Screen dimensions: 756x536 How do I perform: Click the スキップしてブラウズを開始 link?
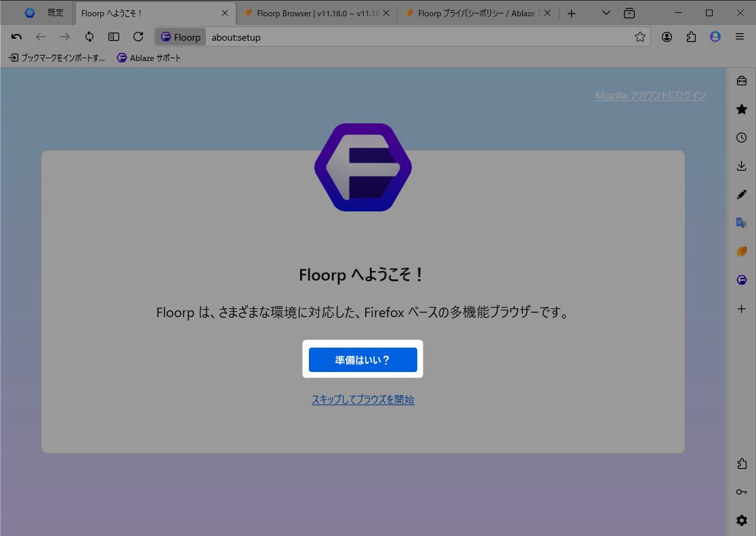(362, 399)
